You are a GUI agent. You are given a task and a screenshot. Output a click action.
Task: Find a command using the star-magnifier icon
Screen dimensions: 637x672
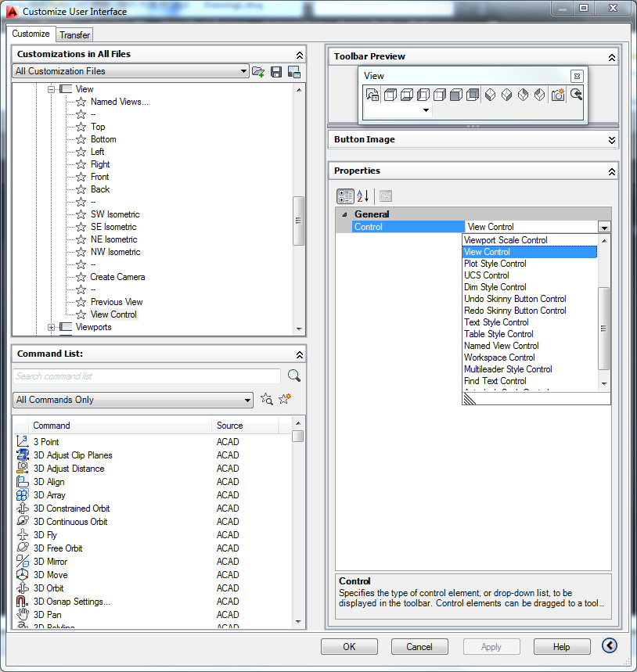pos(266,399)
